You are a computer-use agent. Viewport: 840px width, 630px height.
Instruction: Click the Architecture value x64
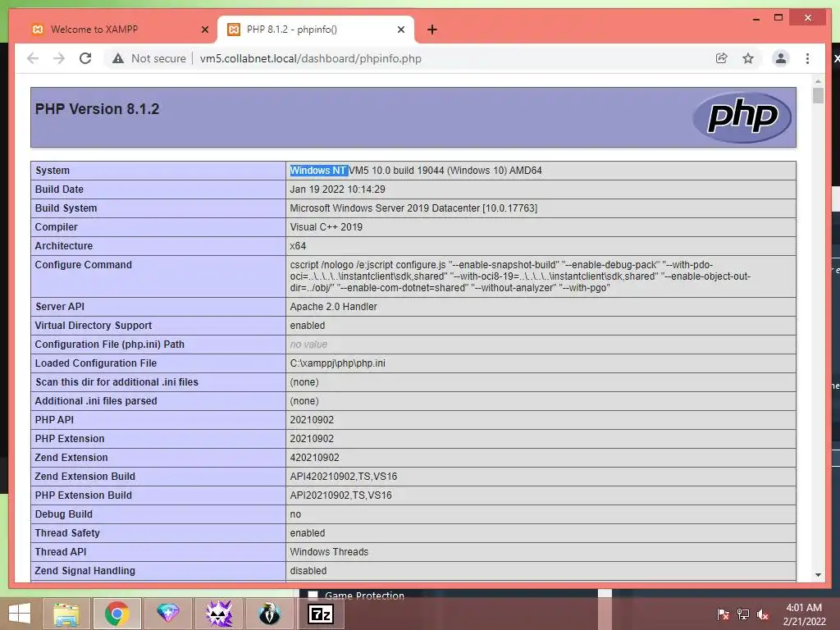click(x=298, y=246)
